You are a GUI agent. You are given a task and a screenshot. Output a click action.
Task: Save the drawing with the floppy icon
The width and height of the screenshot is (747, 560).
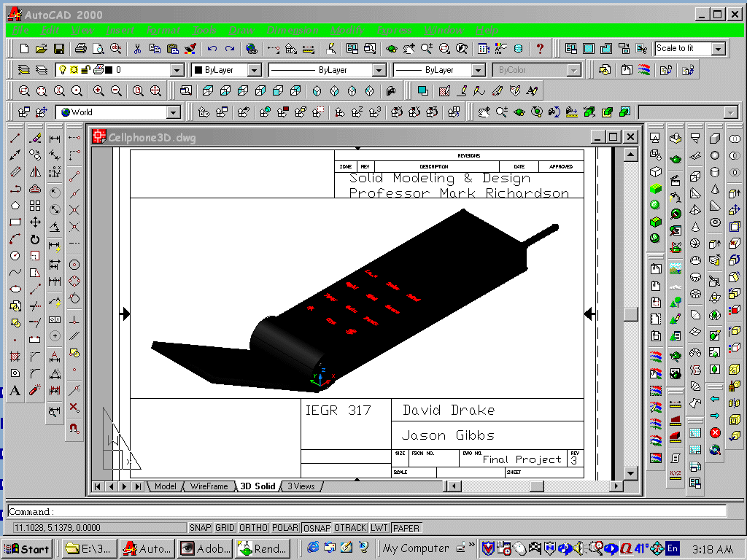click(x=58, y=49)
